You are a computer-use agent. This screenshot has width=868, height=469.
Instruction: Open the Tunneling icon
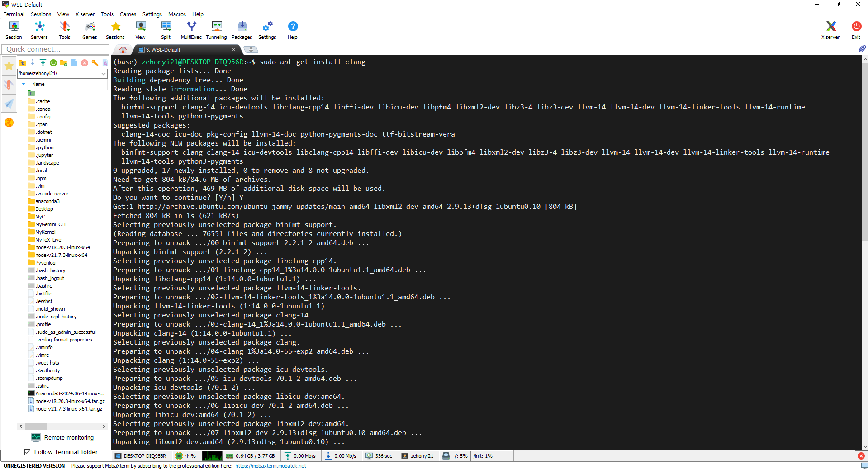click(x=217, y=30)
